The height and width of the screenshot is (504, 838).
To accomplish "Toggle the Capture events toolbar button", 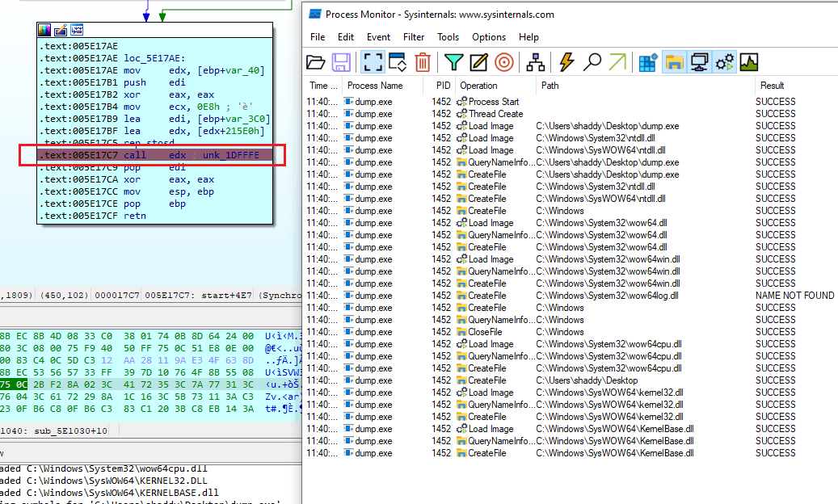I will (373, 62).
